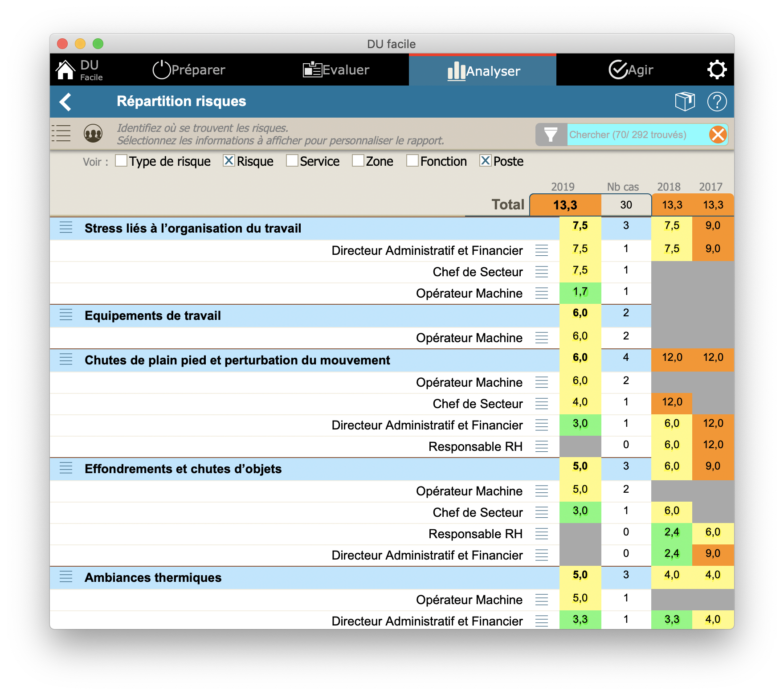Enable Service checkbox

[x=292, y=160]
